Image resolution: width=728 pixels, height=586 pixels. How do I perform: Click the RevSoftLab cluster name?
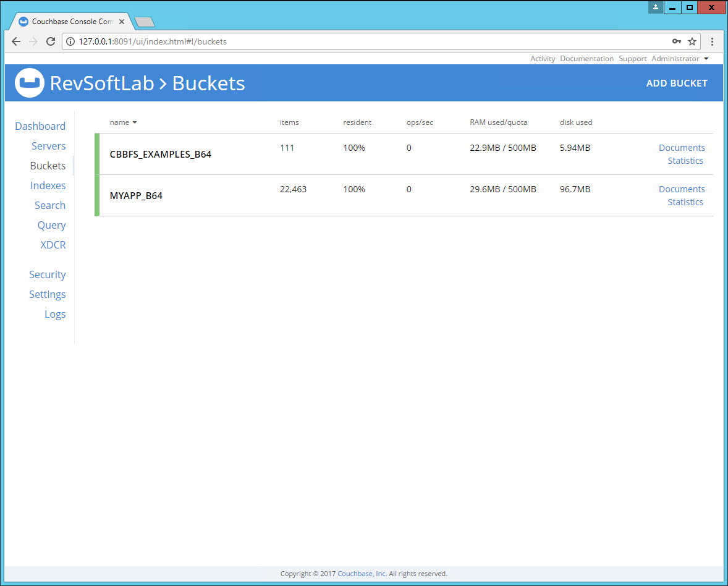coord(102,83)
